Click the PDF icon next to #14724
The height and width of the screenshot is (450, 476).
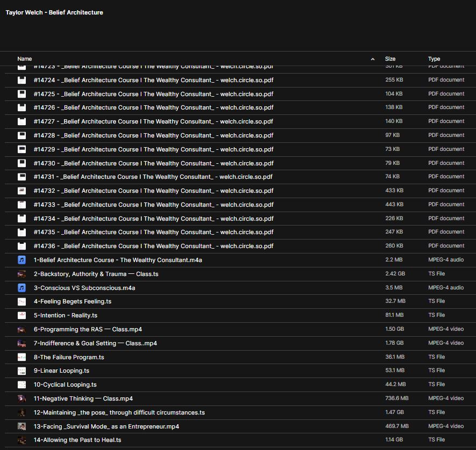(x=21, y=80)
